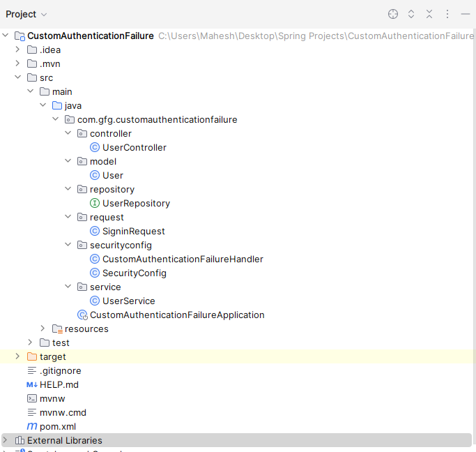Viewport: 476px width, 452px height.
Task: Click the mvnw script file icon
Action: tap(32, 398)
